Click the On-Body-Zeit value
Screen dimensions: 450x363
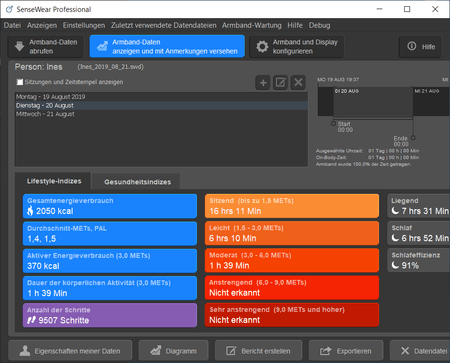coord(393,157)
